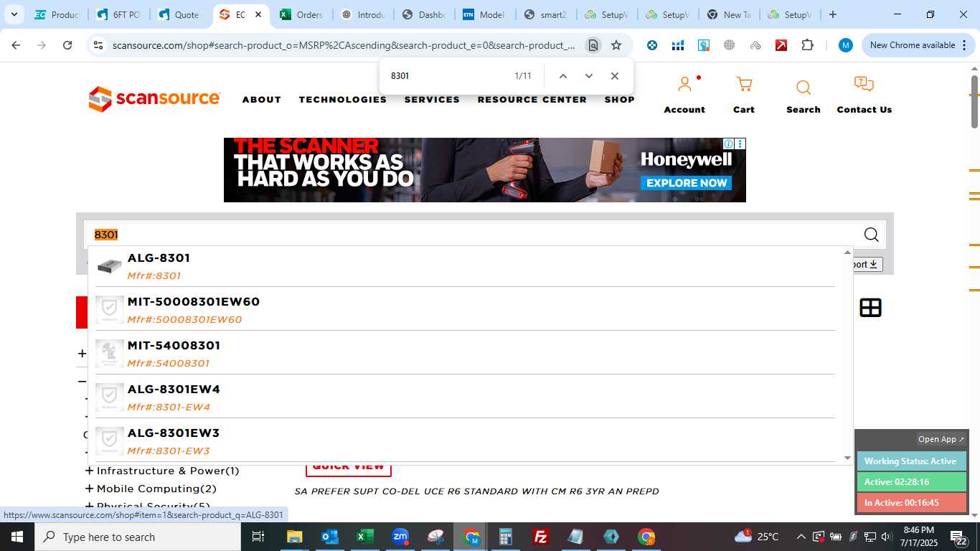Open the Account icon
980x551 pixels.
click(684, 85)
